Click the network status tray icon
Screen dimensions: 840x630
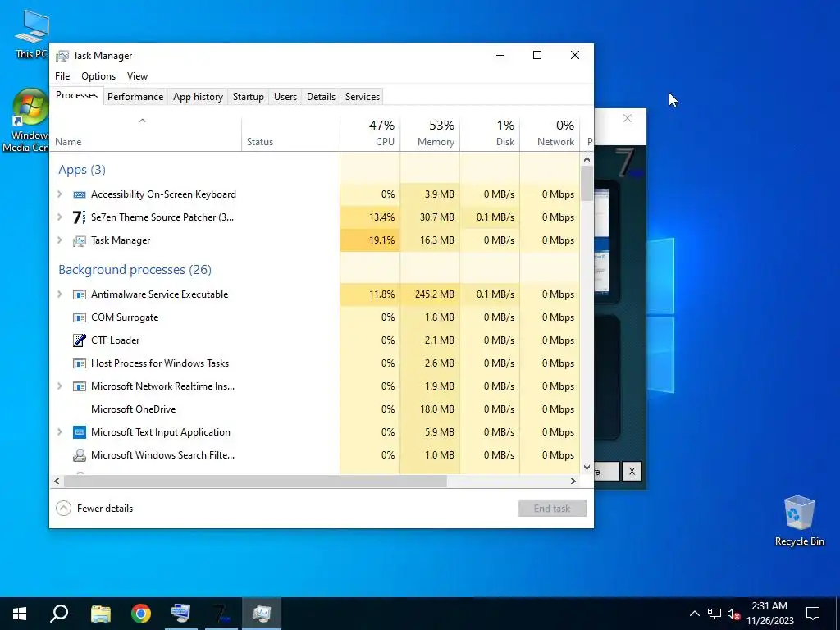(714, 614)
